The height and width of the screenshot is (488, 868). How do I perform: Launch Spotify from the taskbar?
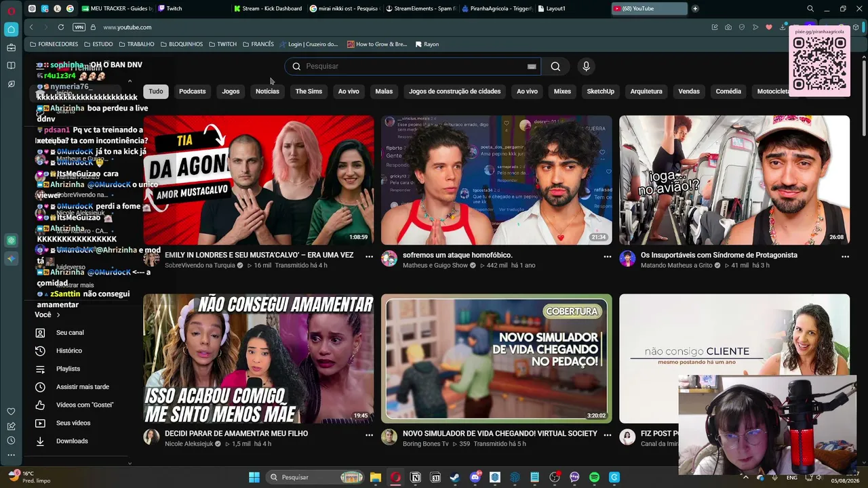[x=594, y=477]
